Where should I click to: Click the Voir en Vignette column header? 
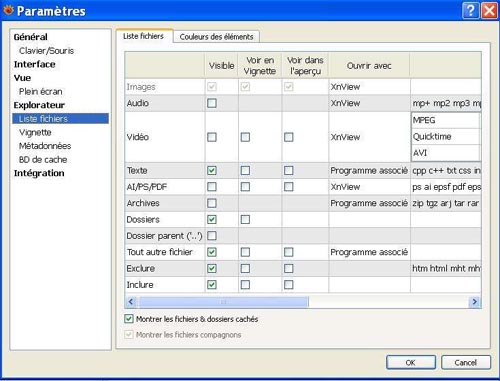[260, 65]
